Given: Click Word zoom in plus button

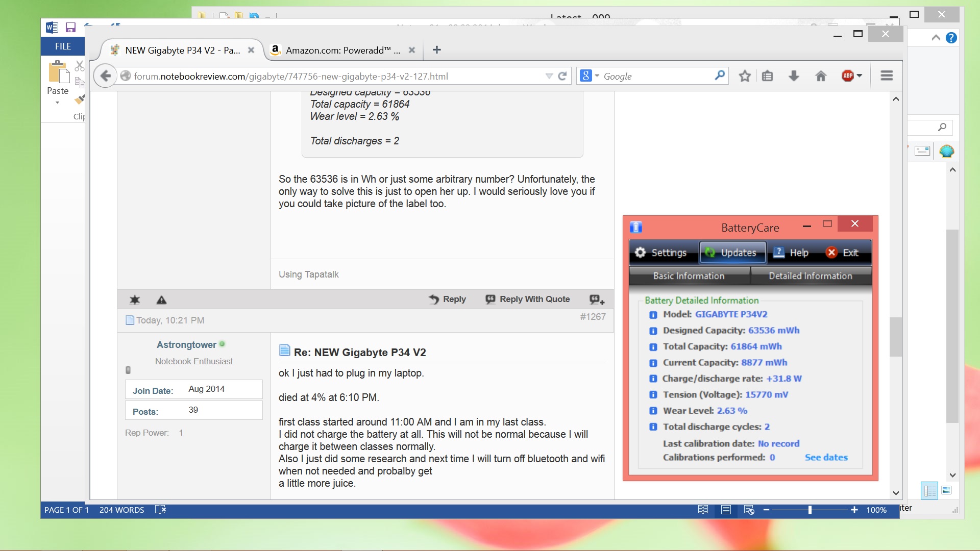Looking at the screenshot, I should tap(854, 510).
